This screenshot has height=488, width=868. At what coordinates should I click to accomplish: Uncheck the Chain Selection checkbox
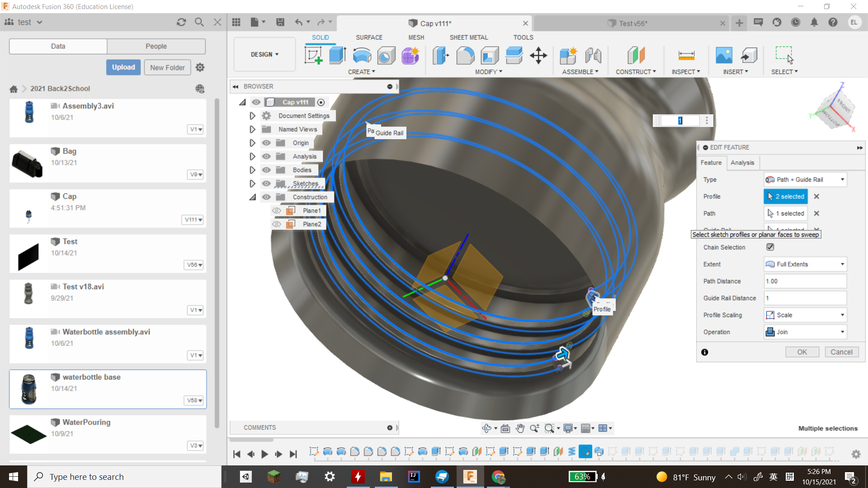point(770,247)
